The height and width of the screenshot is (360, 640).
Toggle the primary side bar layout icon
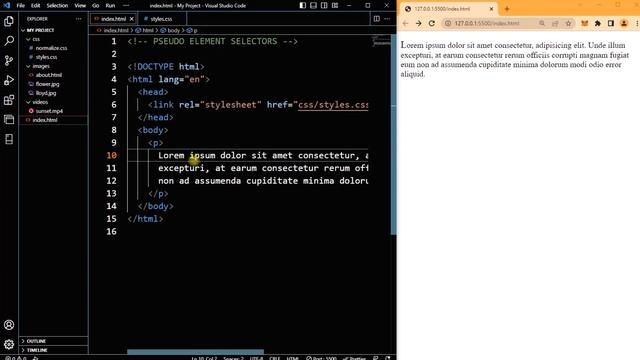click(302, 5)
